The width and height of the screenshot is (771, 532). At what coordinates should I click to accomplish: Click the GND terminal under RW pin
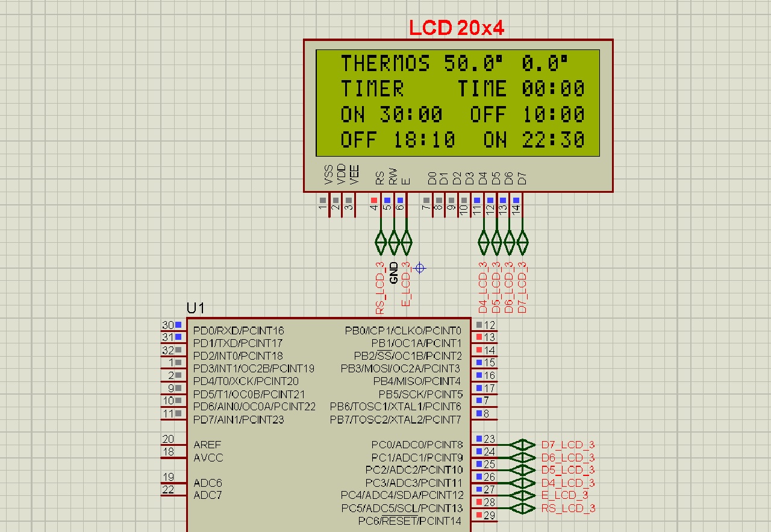[393, 242]
